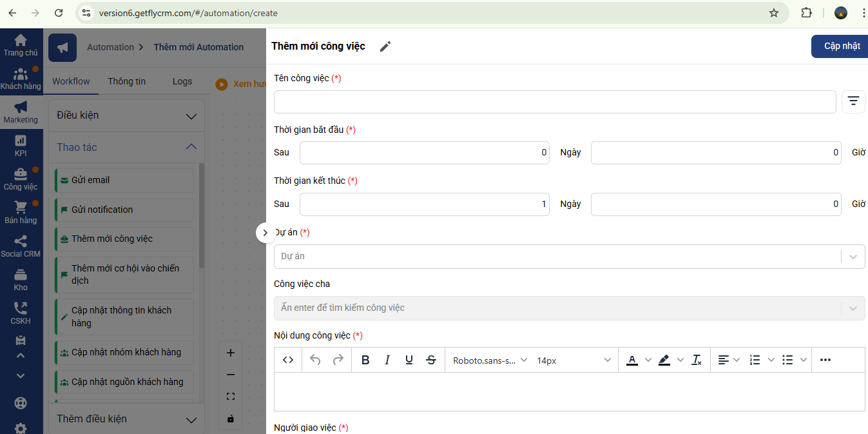Open the Social CRM sidebar icon
The width and height of the screenshot is (868, 434).
(x=21, y=246)
